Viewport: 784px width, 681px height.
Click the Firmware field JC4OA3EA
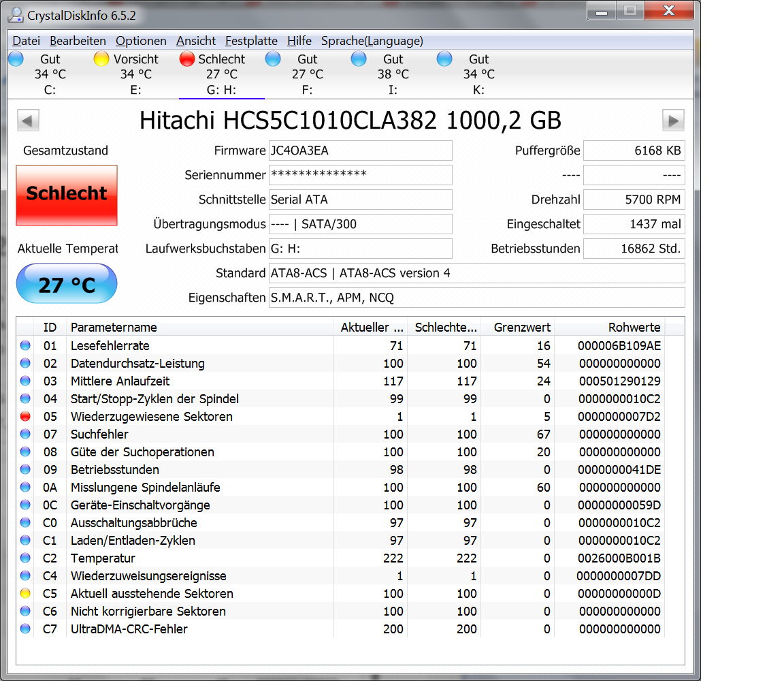(x=361, y=151)
